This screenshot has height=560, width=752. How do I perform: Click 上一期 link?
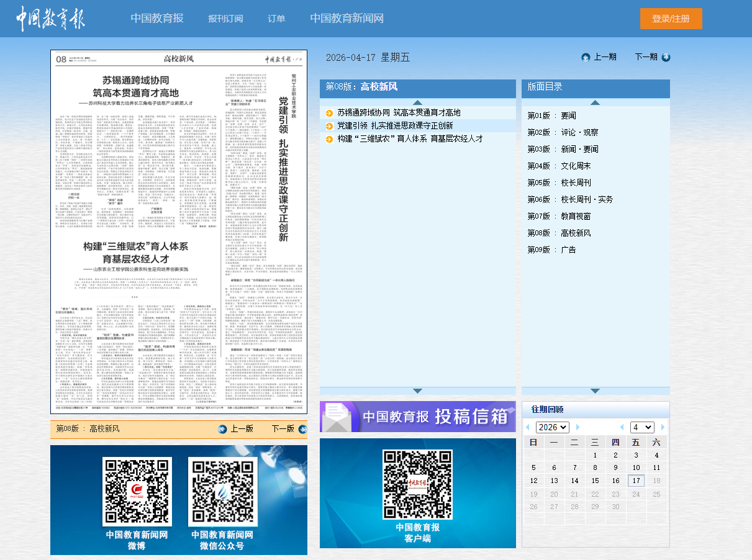[605, 57]
